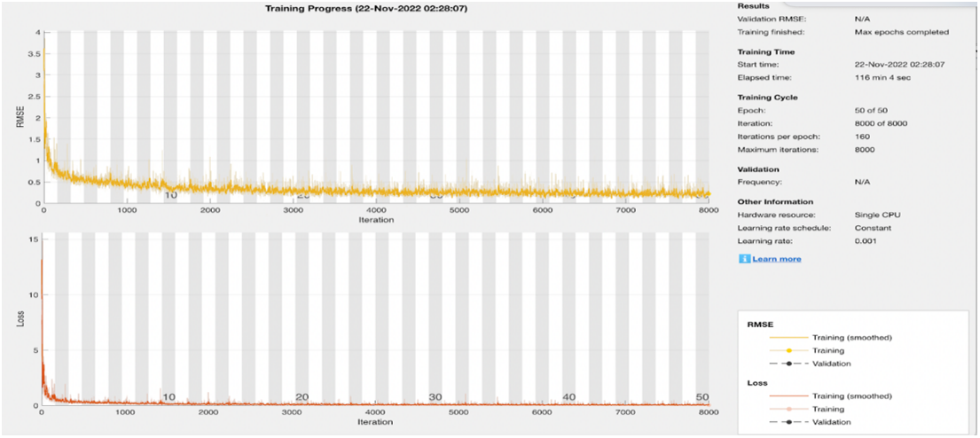Click the N/A value for validation Frequency
This screenshot has height=438, width=980.
coord(862,183)
